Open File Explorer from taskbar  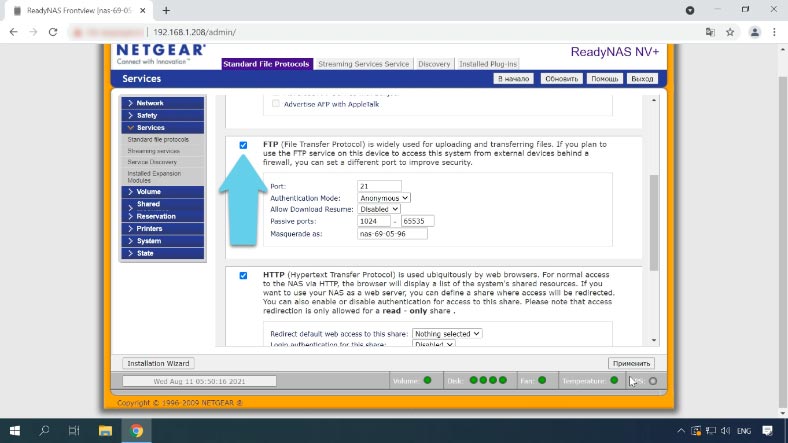(x=105, y=431)
